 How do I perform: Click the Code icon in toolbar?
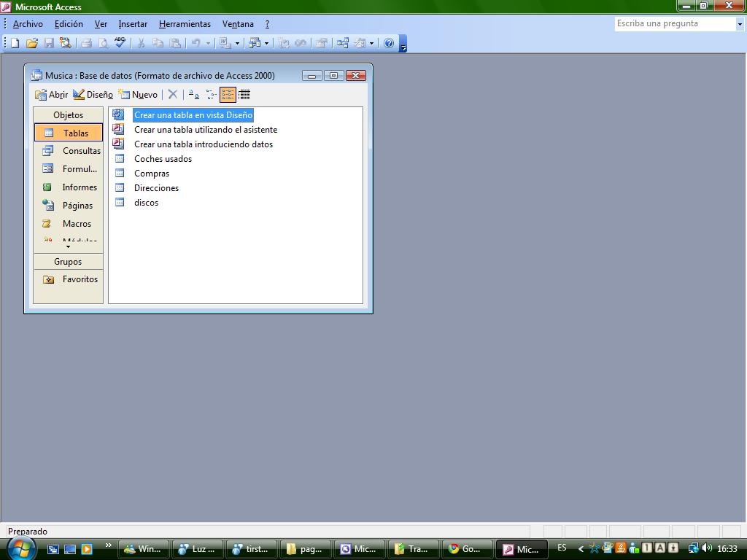point(284,43)
